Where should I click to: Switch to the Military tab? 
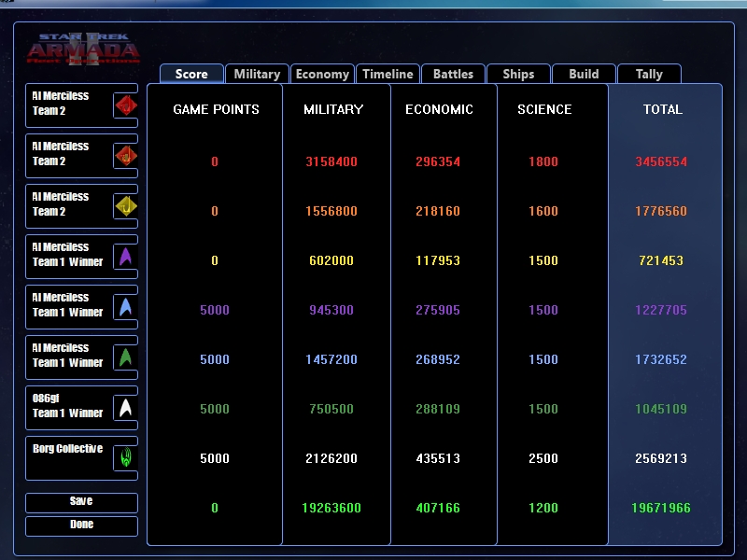pos(257,74)
